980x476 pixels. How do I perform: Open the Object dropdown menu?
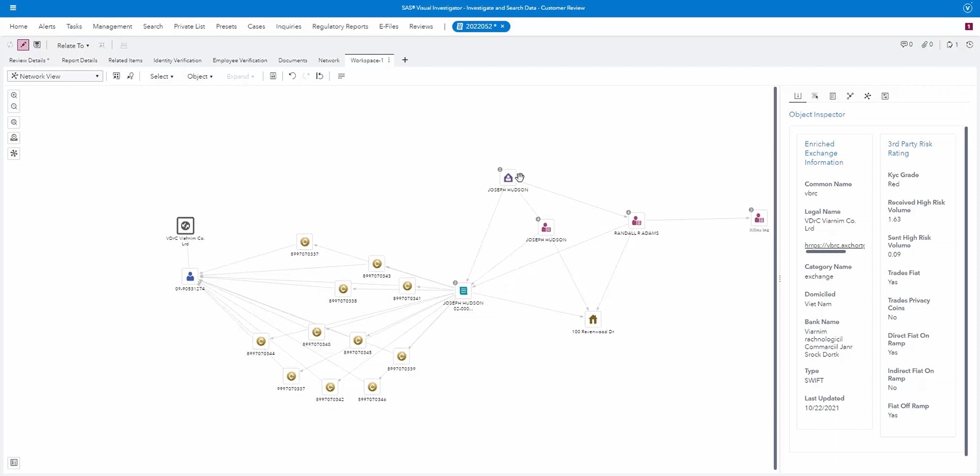(x=200, y=76)
